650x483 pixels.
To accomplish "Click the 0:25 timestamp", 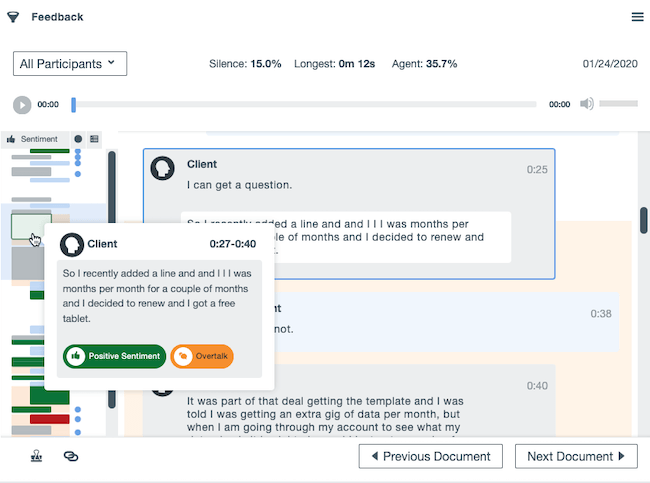I will [x=537, y=170].
